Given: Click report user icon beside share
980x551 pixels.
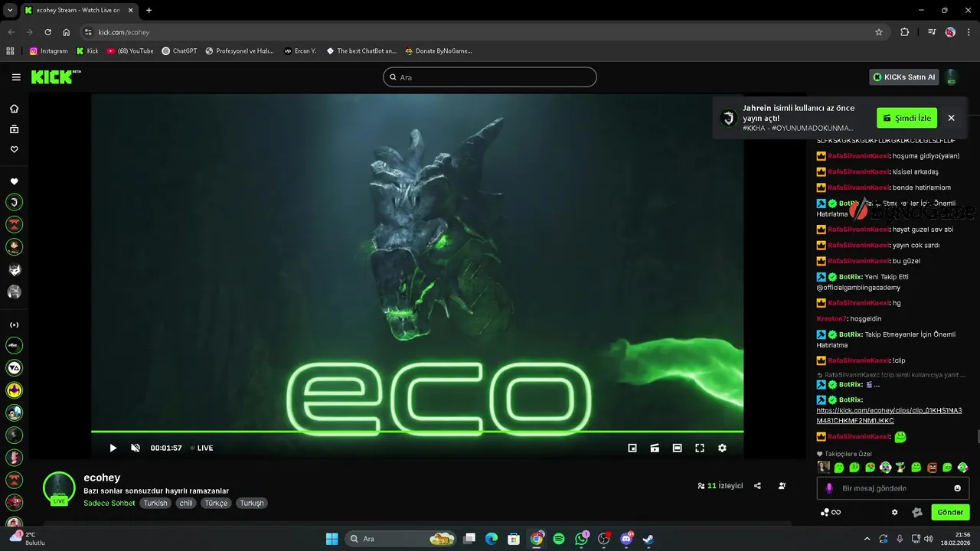Looking at the screenshot, I should tap(782, 486).
